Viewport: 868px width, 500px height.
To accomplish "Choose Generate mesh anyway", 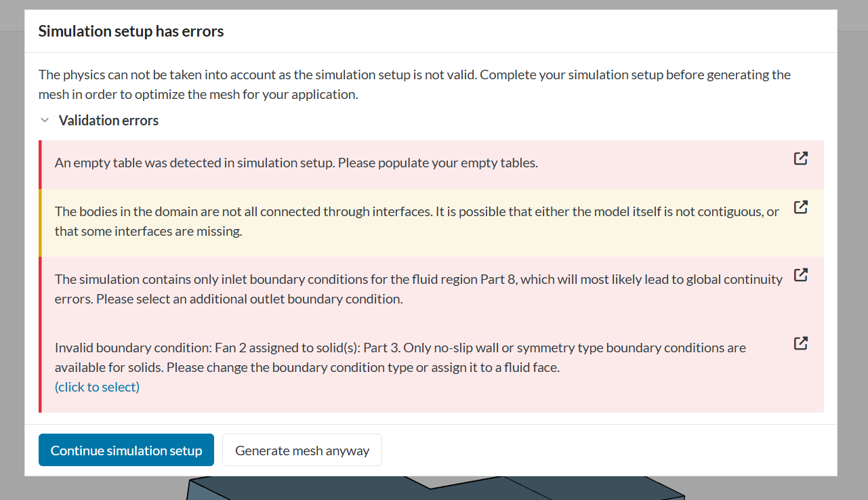I will (x=302, y=451).
